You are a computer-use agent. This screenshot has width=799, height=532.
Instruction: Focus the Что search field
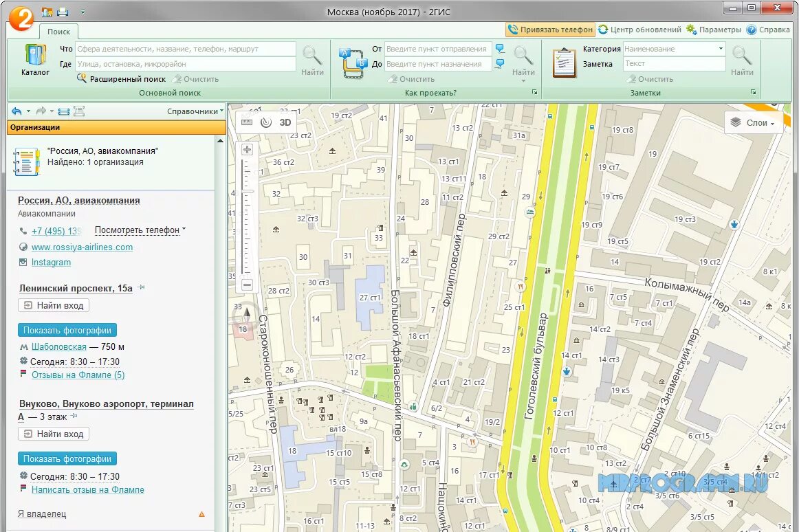coord(186,49)
